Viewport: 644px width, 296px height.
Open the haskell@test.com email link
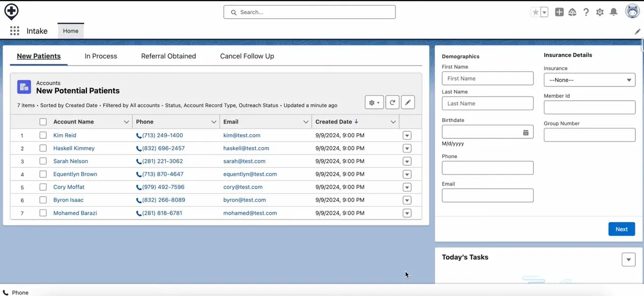coord(246,148)
